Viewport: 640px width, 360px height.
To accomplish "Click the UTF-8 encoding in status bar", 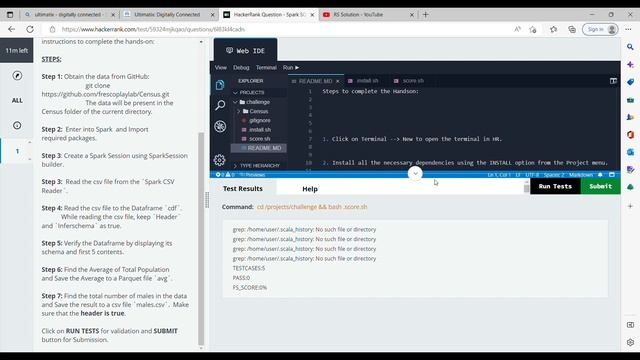I will [532, 175].
